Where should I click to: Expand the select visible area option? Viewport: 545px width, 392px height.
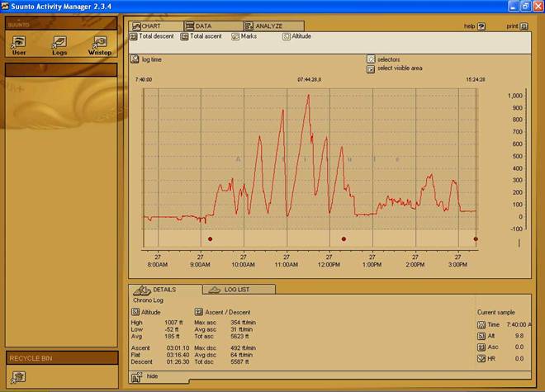click(371, 68)
